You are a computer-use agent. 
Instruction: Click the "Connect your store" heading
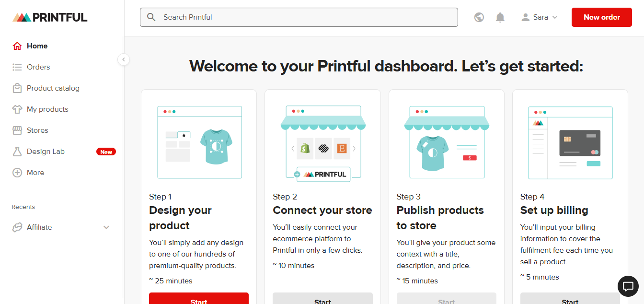[322, 210]
